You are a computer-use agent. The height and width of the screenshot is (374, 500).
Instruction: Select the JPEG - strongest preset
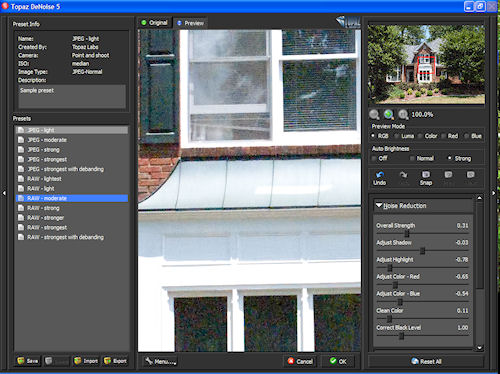(72, 159)
